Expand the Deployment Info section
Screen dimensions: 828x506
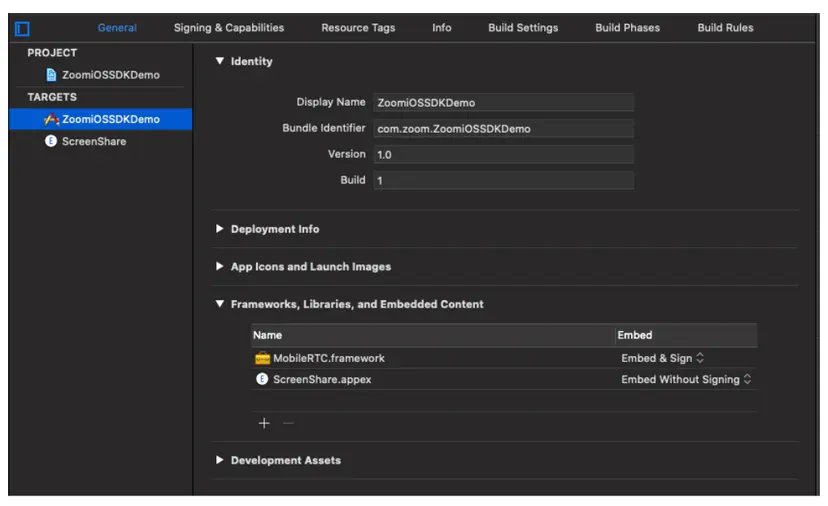pos(220,229)
